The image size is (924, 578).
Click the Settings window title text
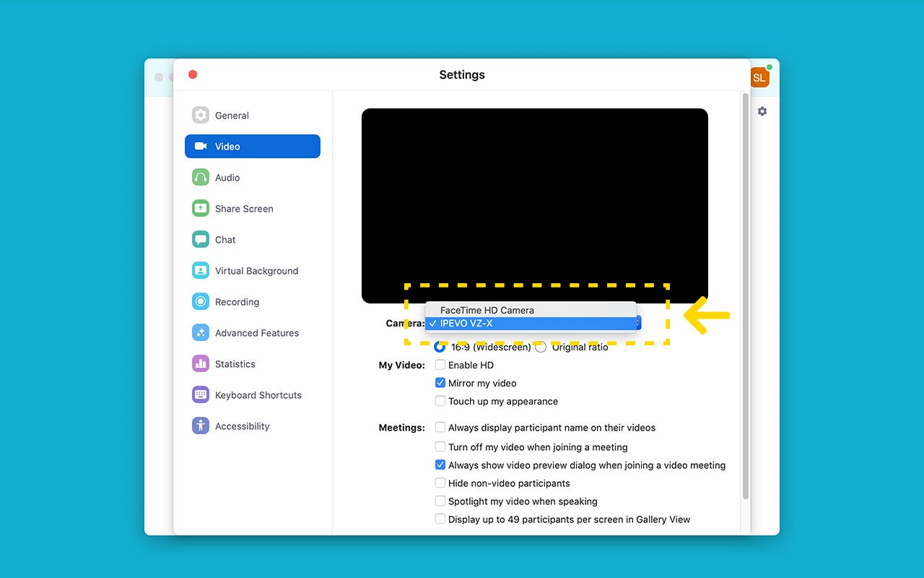(x=462, y=74)
